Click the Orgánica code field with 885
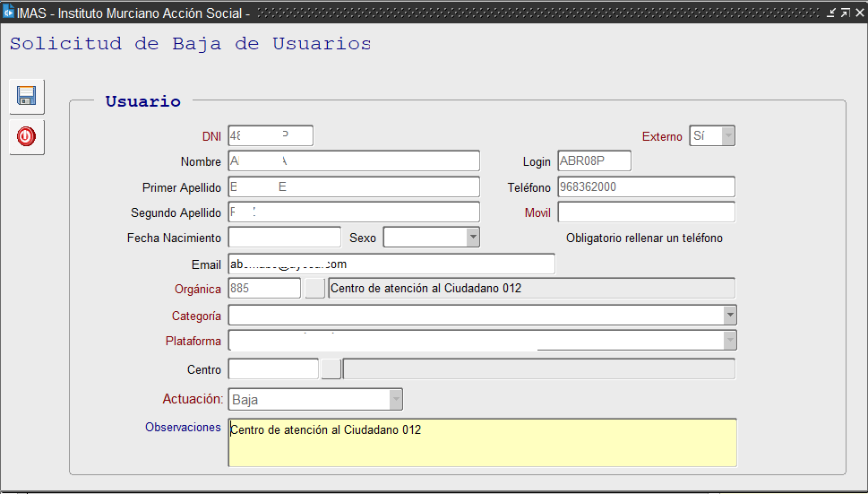The image size is (868, 494). (x=264, y=288)
